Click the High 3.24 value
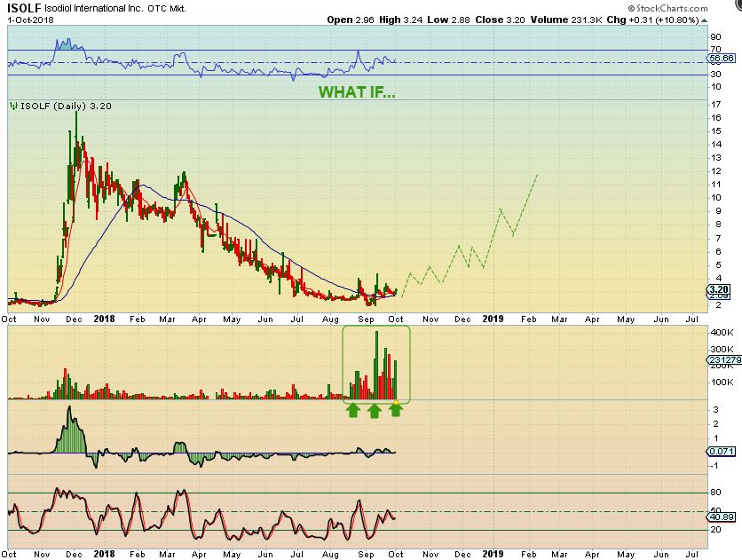This screenshot has height=560, width=742. point(400,20)
